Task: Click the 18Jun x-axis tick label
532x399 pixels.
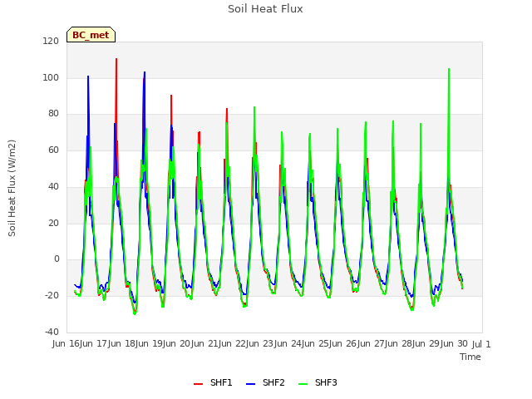Action: pos(136,344)
